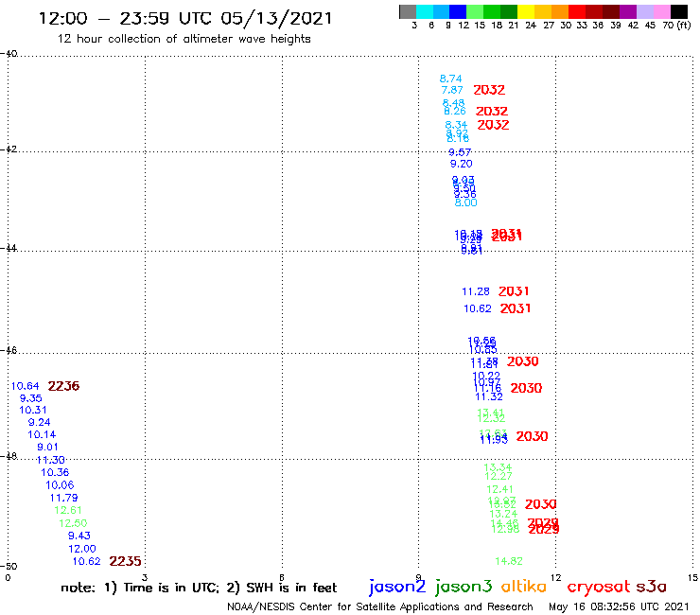The image size is (700, 615).
Task: Click the 13.24 wave height reading
Action: tap(503, 514)
